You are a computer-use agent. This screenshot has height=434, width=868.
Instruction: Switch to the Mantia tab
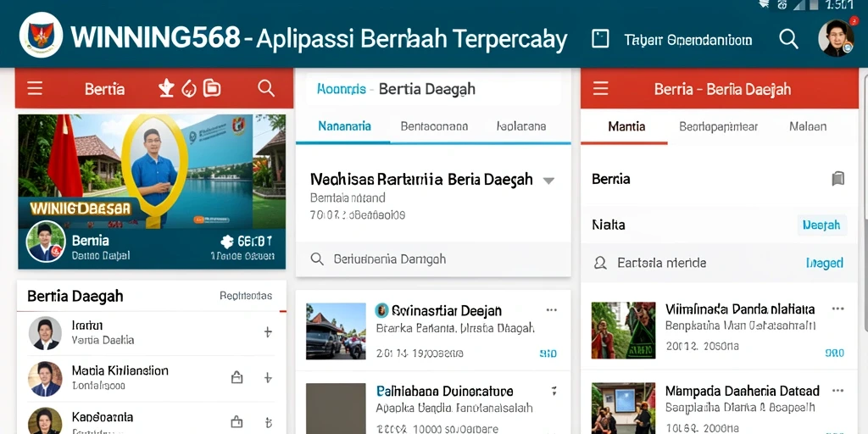[626, 126]
